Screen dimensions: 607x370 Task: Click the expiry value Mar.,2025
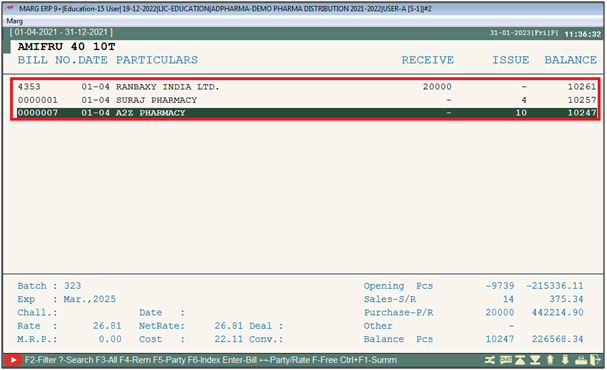[x=90, y=300]
